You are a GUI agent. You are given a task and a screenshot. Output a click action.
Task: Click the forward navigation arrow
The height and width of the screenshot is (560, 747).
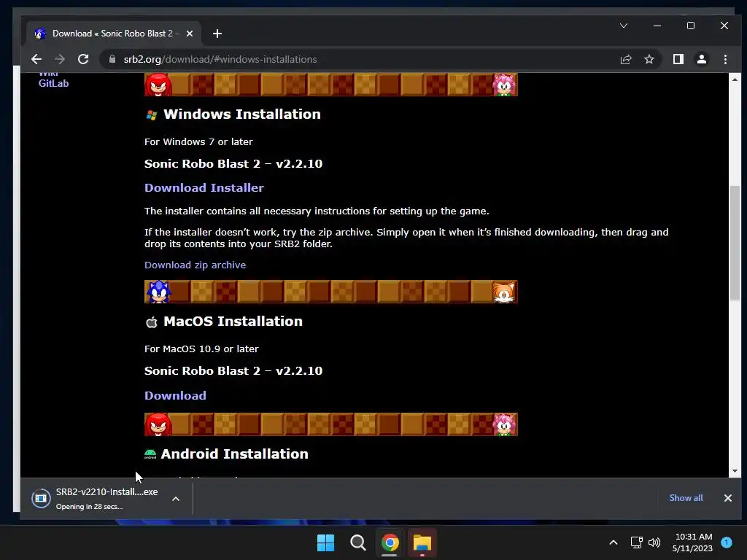pyautogui.click(x=60, y=59)
